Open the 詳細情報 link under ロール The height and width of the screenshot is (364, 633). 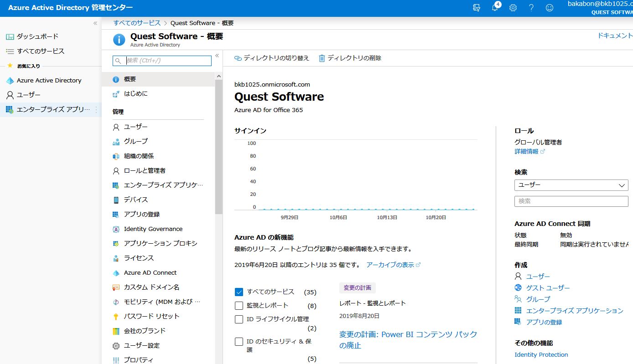529,151
